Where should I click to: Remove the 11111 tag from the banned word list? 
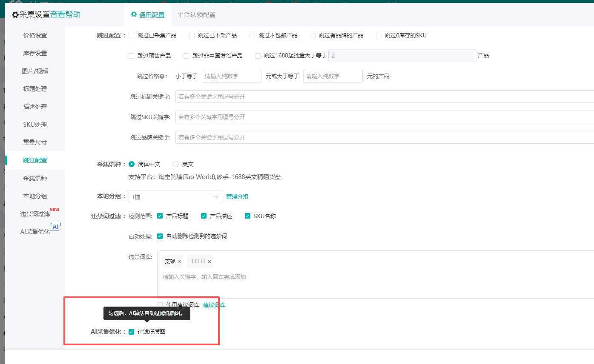[x=209, y=262]
